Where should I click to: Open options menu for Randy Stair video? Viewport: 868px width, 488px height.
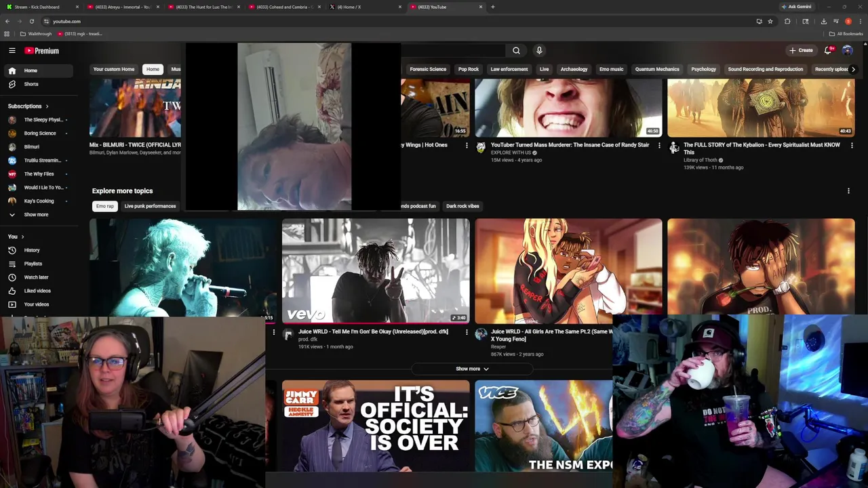pos(659,145)
